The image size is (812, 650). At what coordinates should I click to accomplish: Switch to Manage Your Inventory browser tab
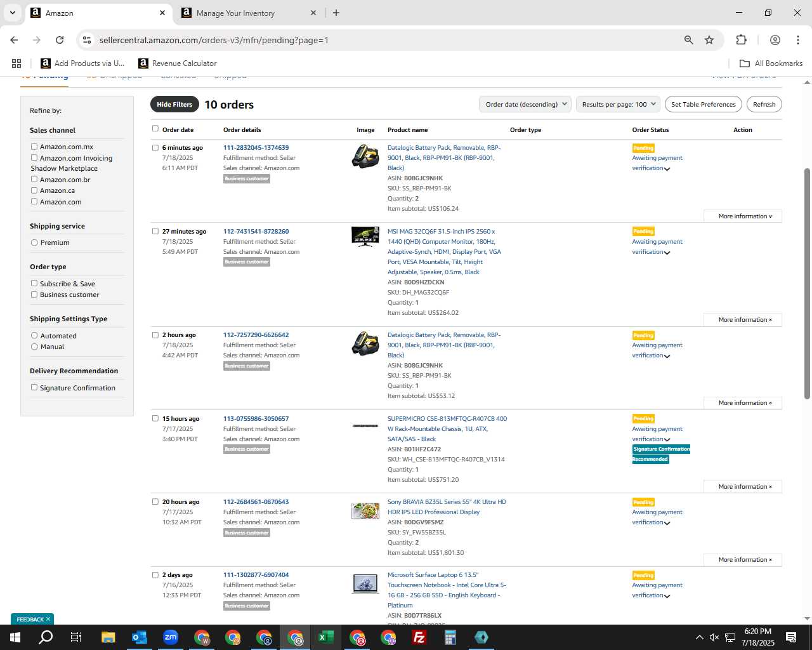click(249, 13)
